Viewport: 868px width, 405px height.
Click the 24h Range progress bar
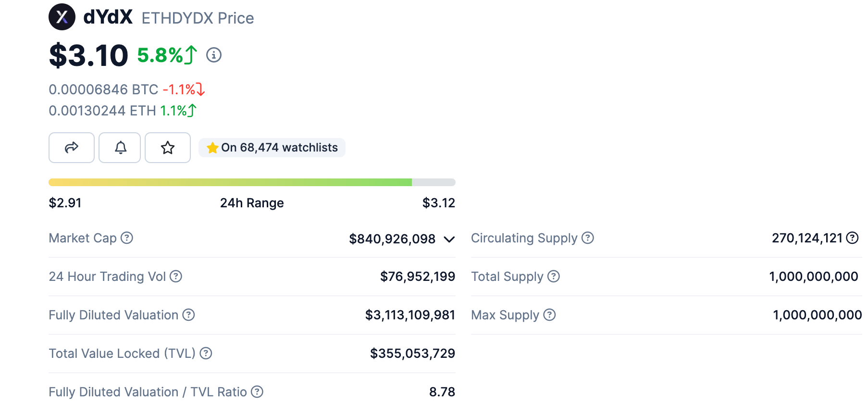[252, 182]
